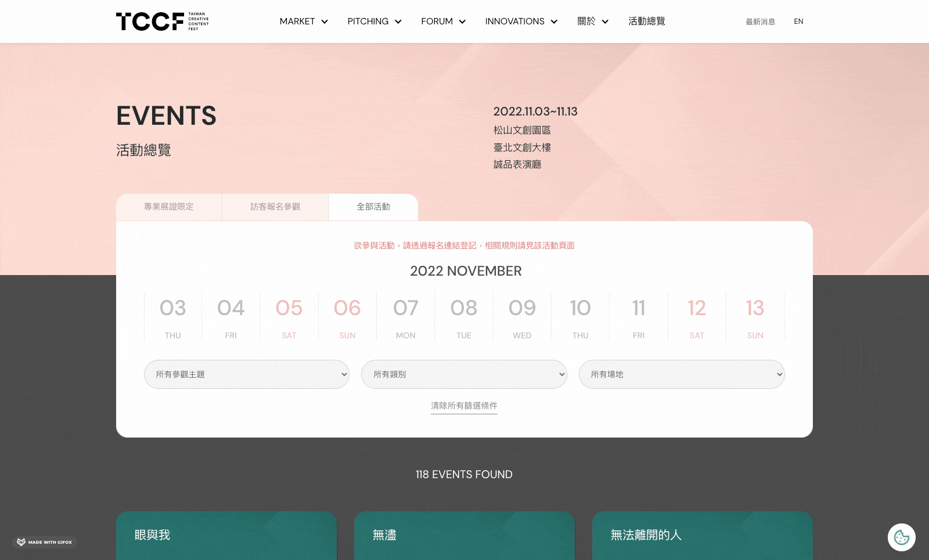The height and width of the screenshot is (560, 929).
Task: Open the cookie settings icon
Action: (901, 537)
